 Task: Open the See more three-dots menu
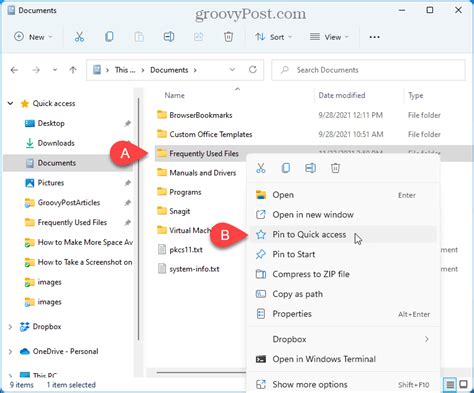[x=374, y=37]
